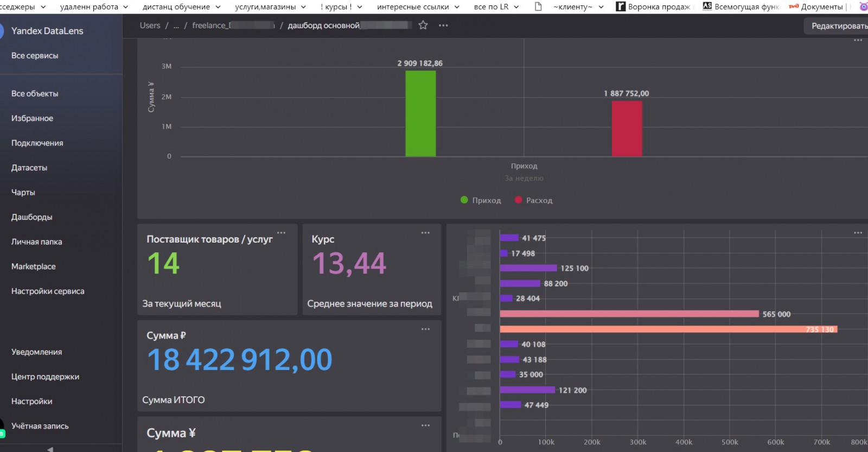Image resolution: width=868 pixels, height=452 pixels.
Task: Open the freelance folder breadcrumb
Action: pyautogui.click(x=233, y=26)
